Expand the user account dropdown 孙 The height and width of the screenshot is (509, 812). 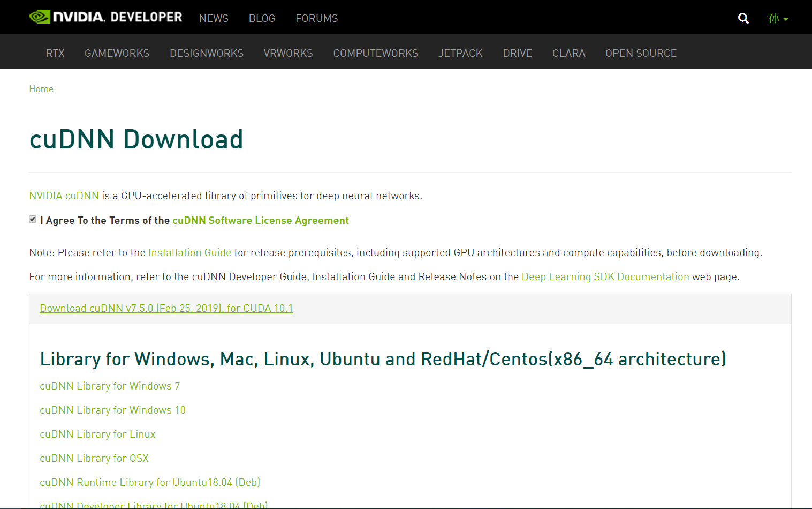(x=778, y=19)
